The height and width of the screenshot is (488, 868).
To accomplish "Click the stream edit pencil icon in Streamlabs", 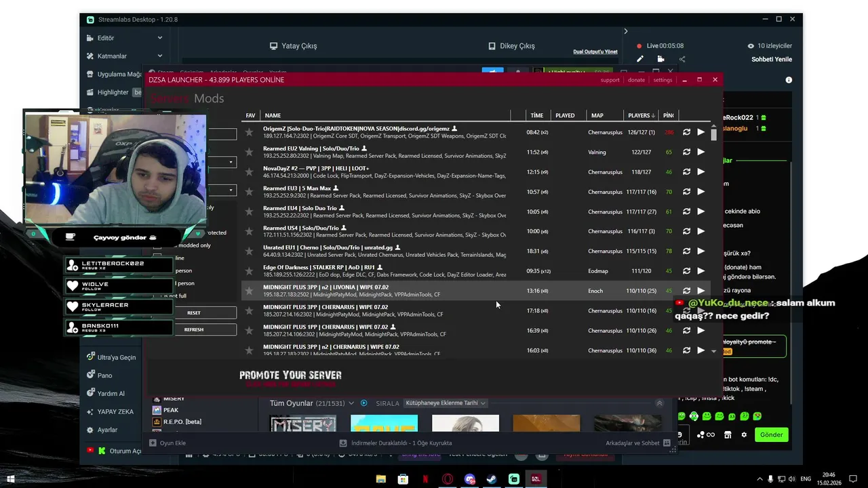I will pyautogui.click(x=639, y=59).
